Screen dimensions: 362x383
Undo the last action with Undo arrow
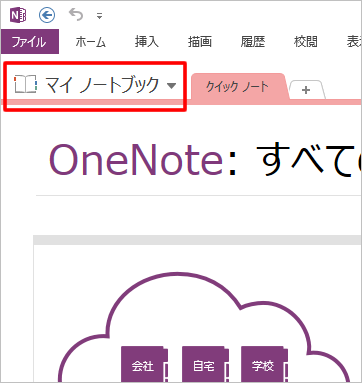(x=76, y=15)
